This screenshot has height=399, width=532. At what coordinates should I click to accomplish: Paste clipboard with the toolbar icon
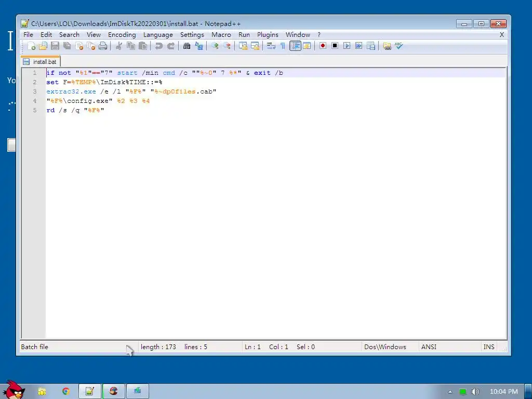[x=143, y=46]
